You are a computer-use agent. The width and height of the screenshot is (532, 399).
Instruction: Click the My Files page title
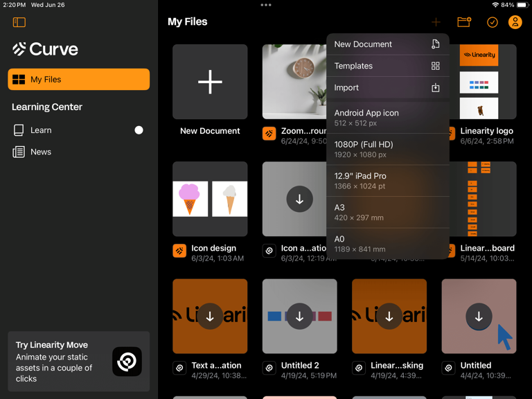(x=187, y=21)
